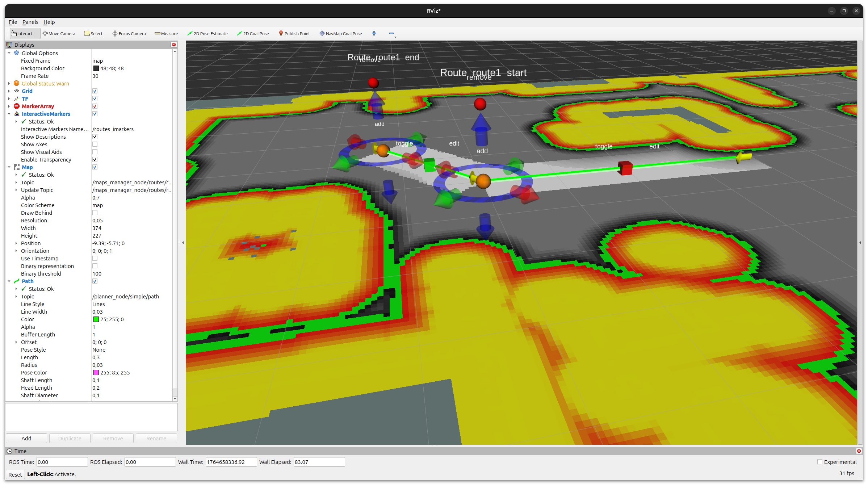This screenshot has height=486, width=868.
Task: Expand the TF display entry
Action: pos(9,99)
